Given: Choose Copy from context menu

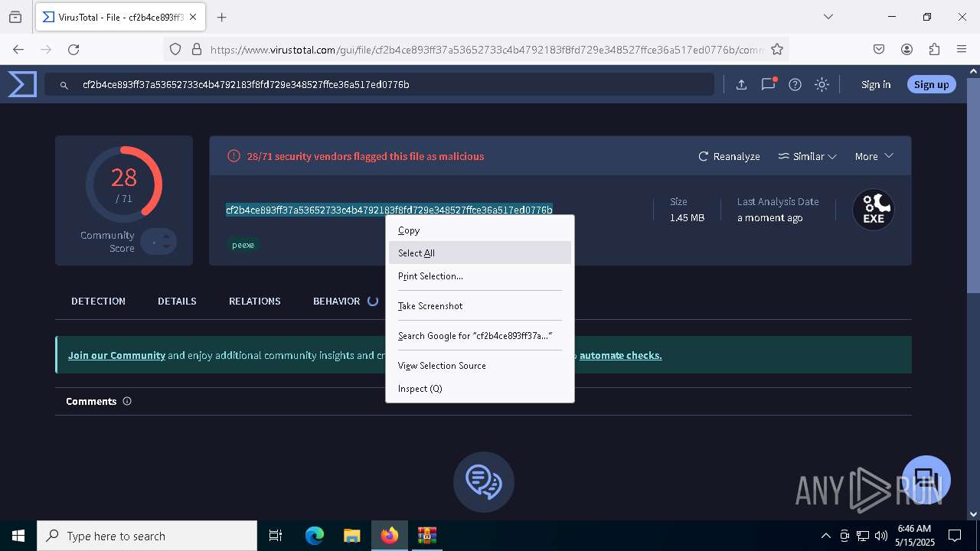Looking at the screenshot, I should click(x=480, y=230).
